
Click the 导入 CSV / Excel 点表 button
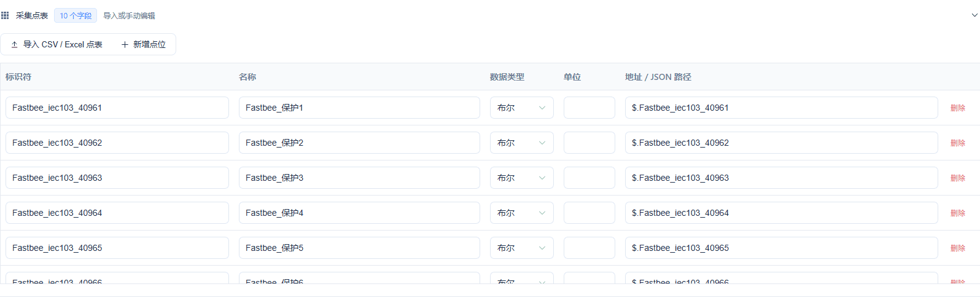pyautogui.click(x=57, y=44)
